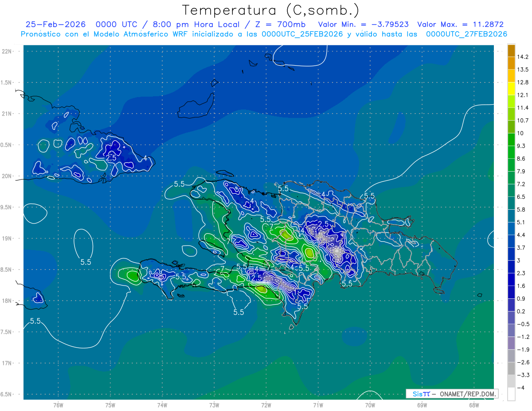This screenshot has height=411, width=532.
Task: Click the '11.4' colorbar value
Action: tap(523, 108)
